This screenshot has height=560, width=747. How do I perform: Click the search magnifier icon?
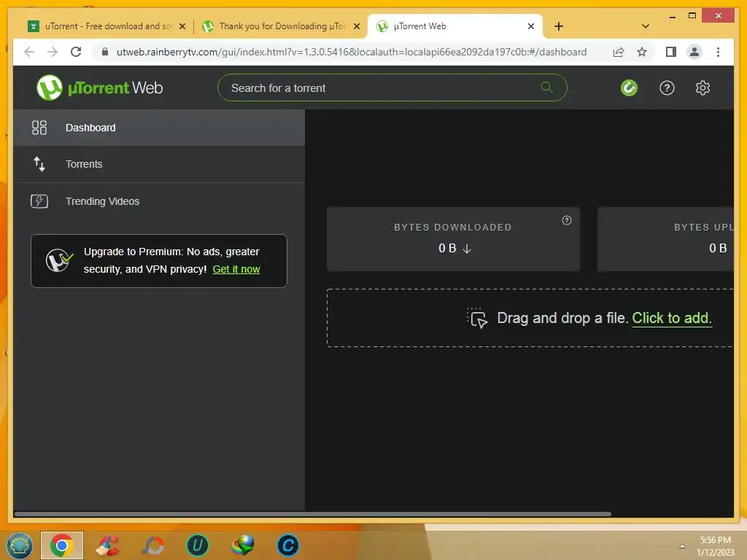(547, 87)
